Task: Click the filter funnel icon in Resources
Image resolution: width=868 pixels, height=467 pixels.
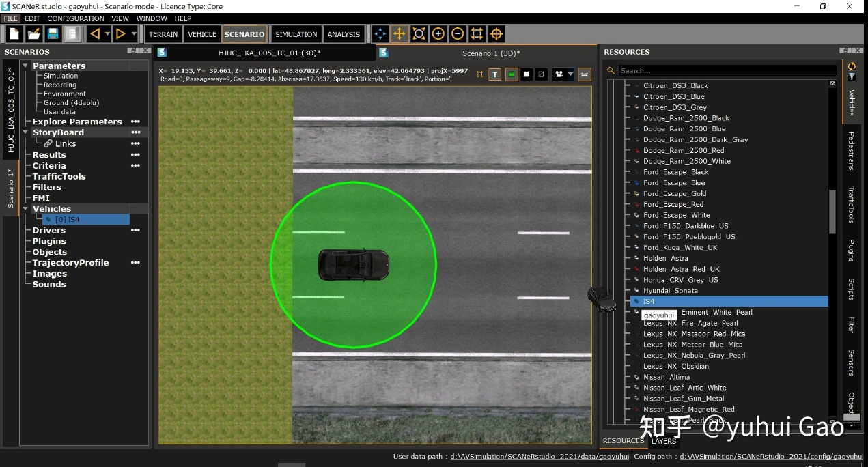Action: coord(852,76)
